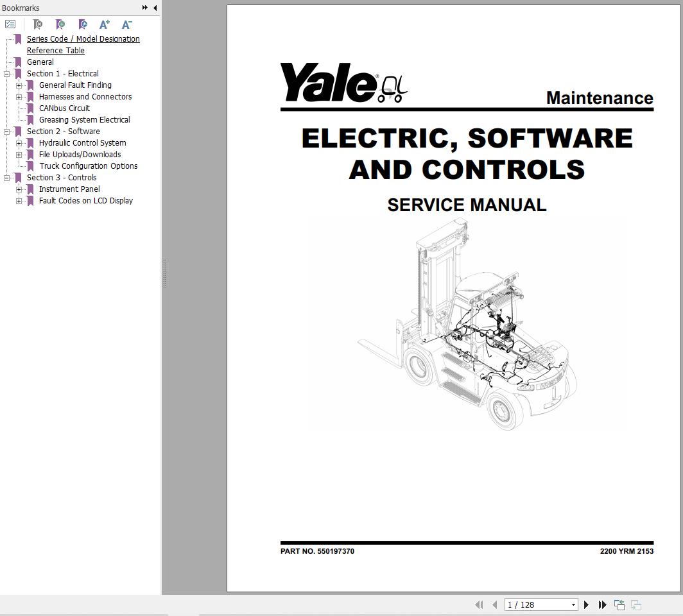This screenshot has width=683, height=616.
Task: Click the delete bookmark icon
Action: pyautogui.click(x=38, y=24)
